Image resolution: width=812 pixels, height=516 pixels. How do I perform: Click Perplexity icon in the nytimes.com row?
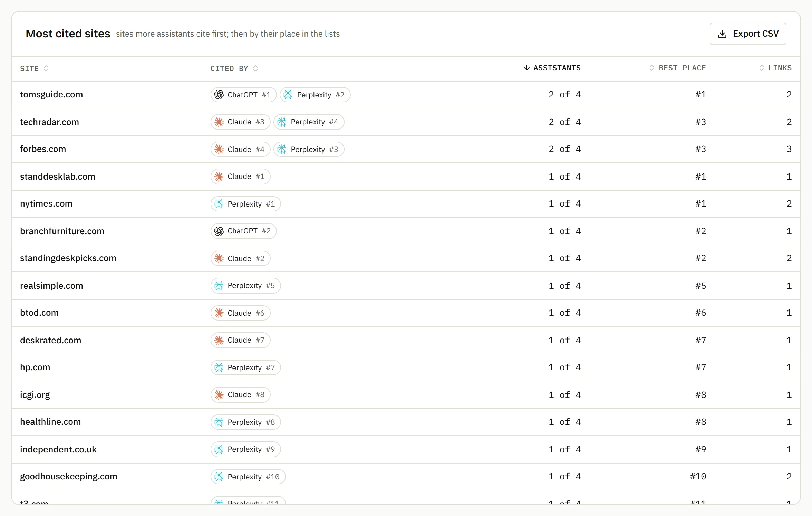pos(219,204)
